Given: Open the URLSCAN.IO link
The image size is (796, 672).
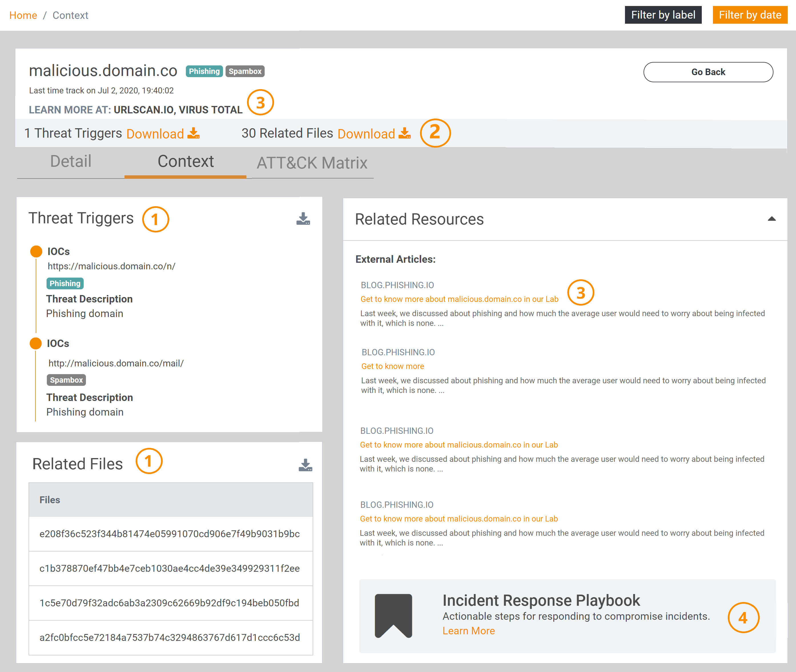Looking at the screenshot, I should click(x=144, y=110).
